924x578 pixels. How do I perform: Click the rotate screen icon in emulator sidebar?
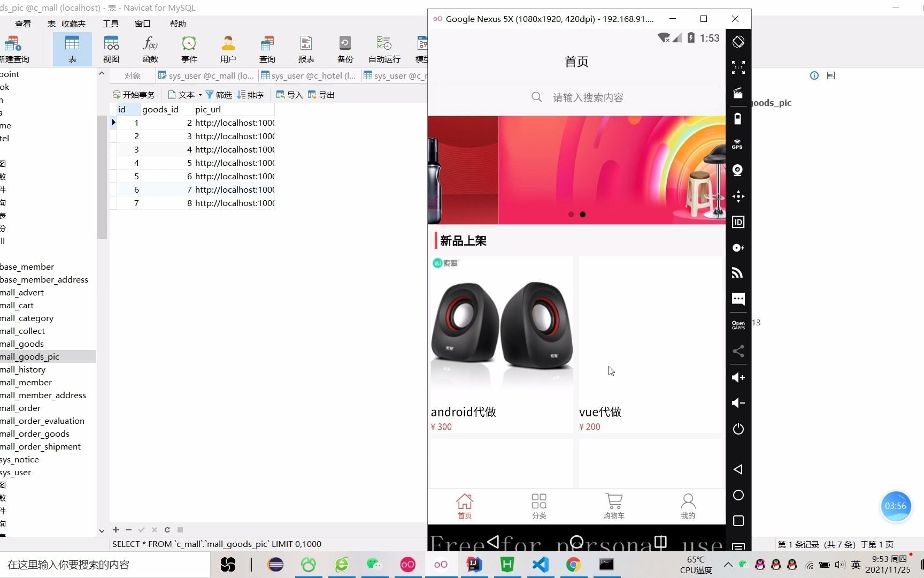click(738, 41)
